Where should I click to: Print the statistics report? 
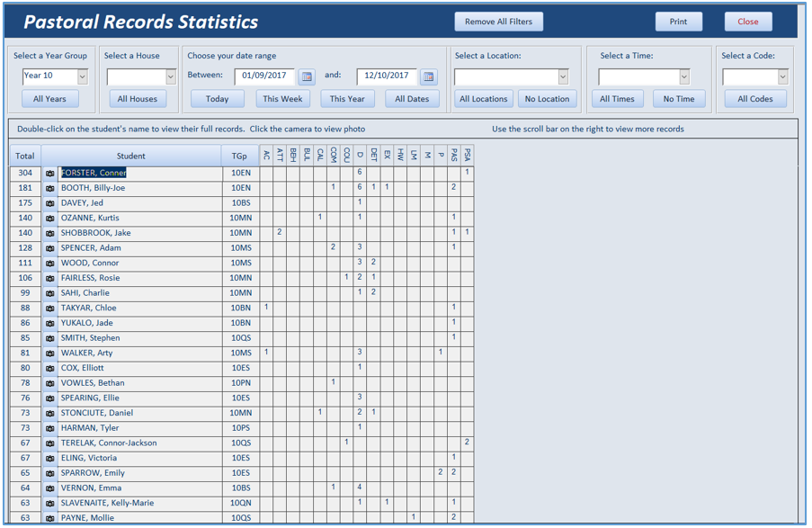(x=678, y=22)
